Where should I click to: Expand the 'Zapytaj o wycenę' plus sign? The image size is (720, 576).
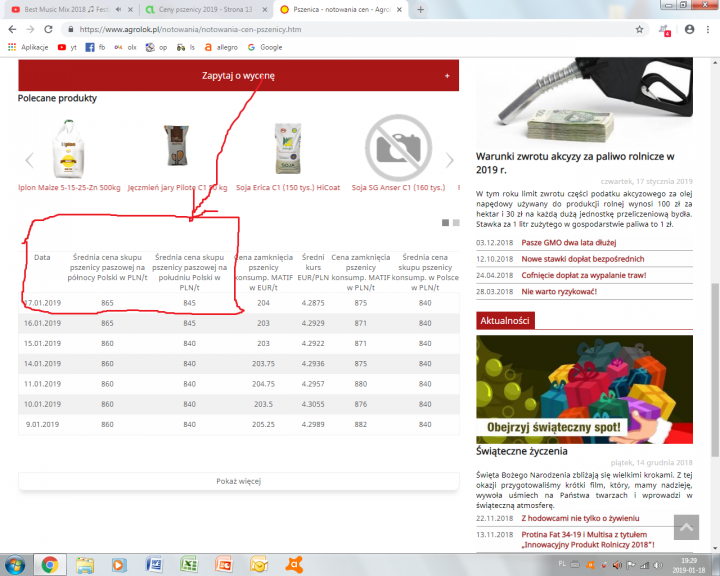pyautogui.click(x=446, y=75)
